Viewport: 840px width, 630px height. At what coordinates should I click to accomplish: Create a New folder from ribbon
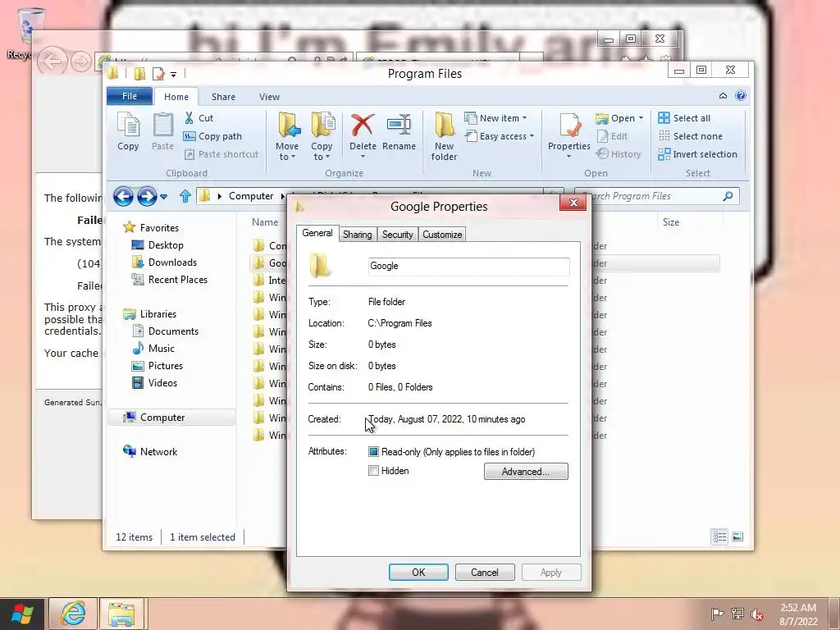[444, 137]
